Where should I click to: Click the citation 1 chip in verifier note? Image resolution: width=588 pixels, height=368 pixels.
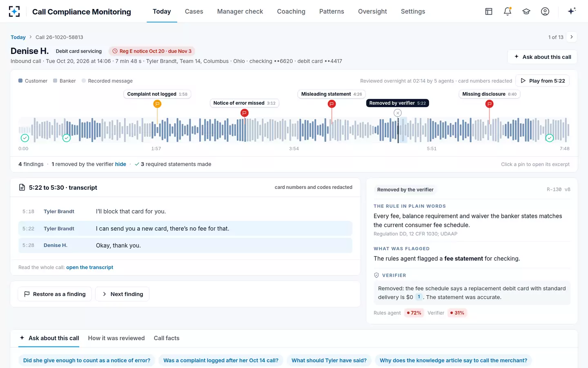[419, 297]
